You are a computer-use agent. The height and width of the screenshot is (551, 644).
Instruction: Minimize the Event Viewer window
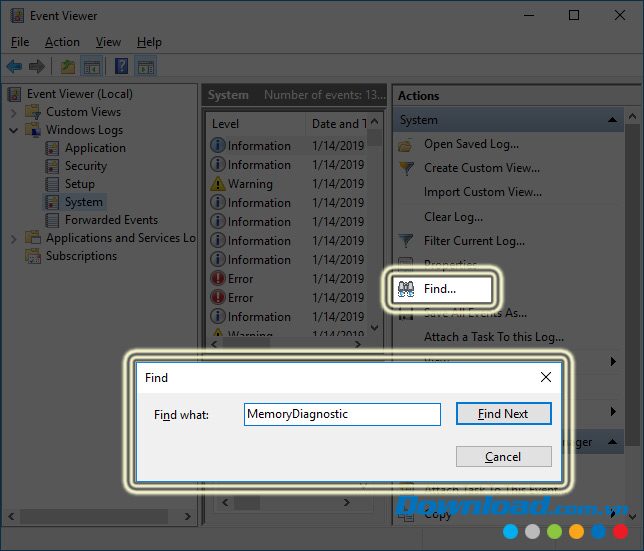[529, 16]
